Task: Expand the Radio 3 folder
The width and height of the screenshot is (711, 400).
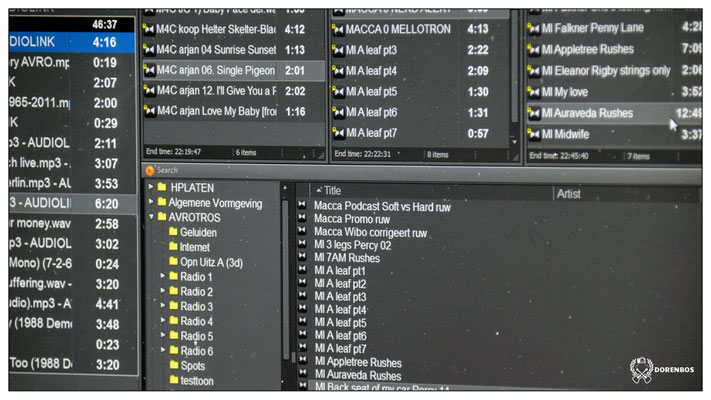Action: click(162, 305)
